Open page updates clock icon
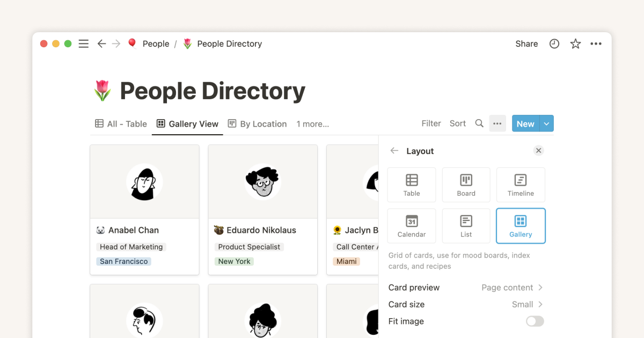644x338 pixels. pos(554,44)
